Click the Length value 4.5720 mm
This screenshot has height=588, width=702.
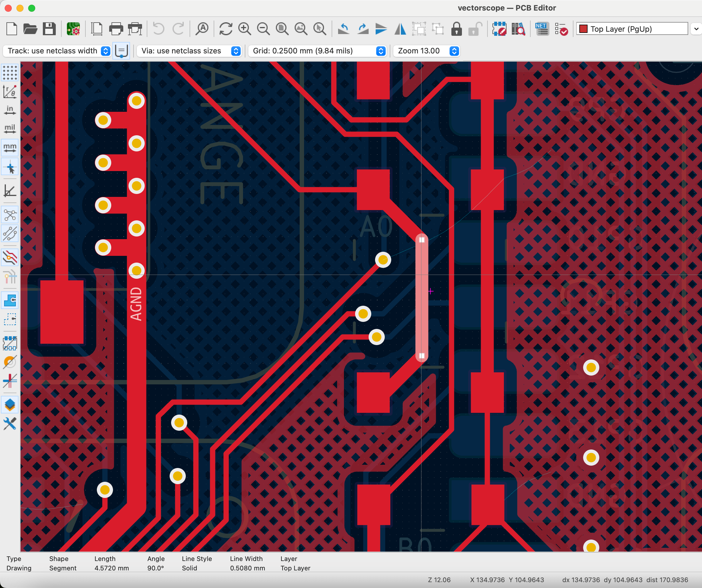(x=112, y=568)
